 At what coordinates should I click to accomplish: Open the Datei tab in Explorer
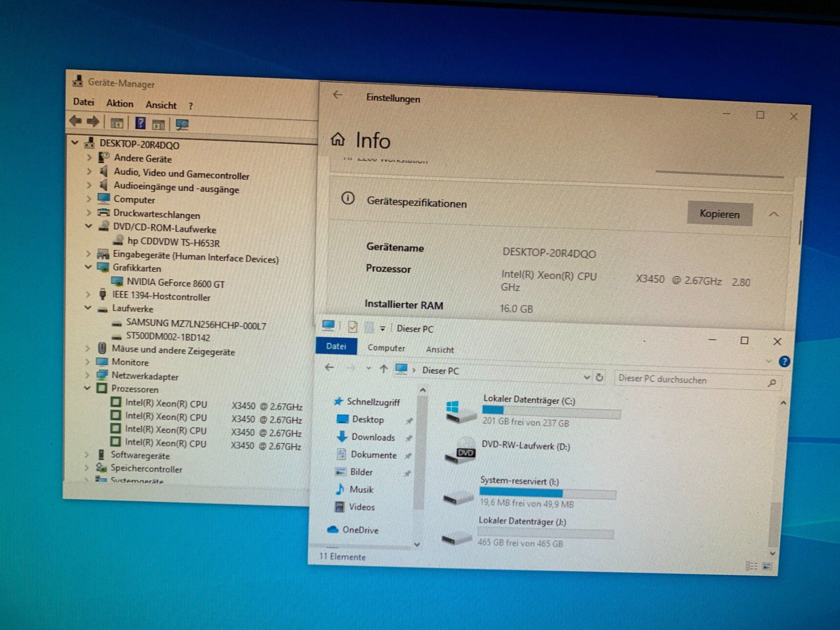coord(336,346)
